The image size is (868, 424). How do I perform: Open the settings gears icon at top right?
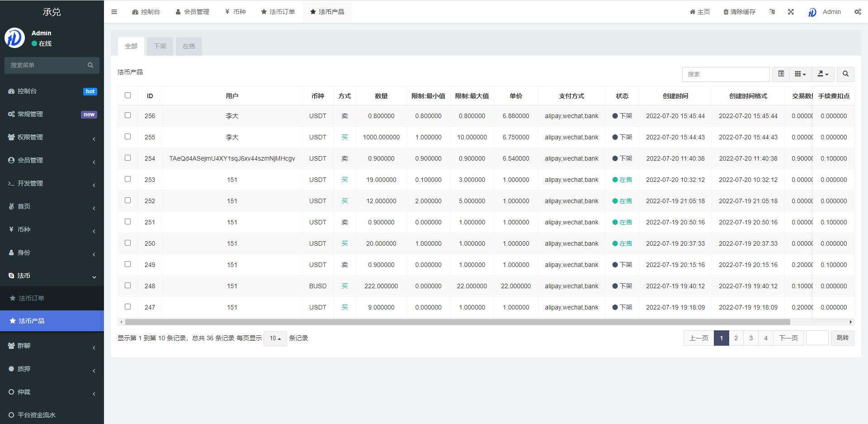pos(857,12)
